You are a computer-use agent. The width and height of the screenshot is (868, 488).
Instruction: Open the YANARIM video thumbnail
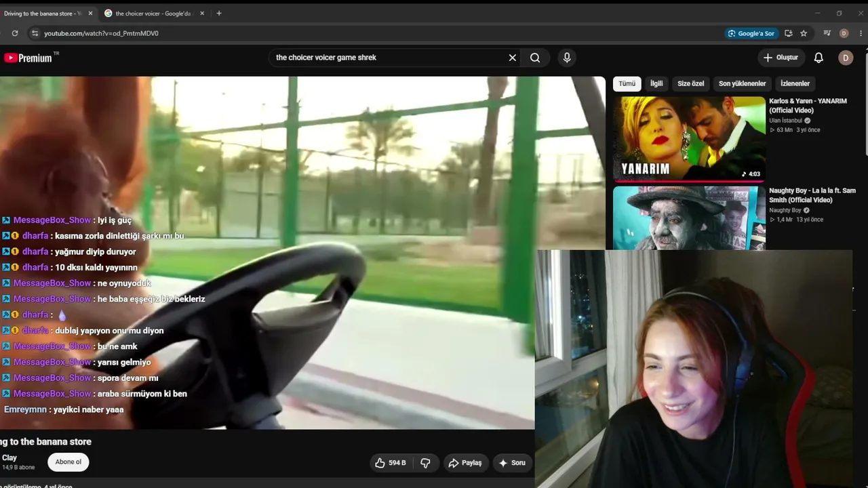click(689, 139)
